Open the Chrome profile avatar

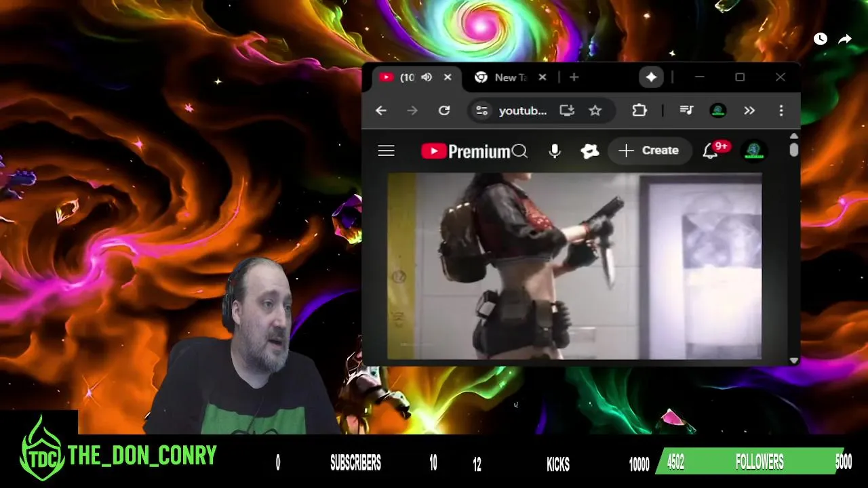(718, 110)
